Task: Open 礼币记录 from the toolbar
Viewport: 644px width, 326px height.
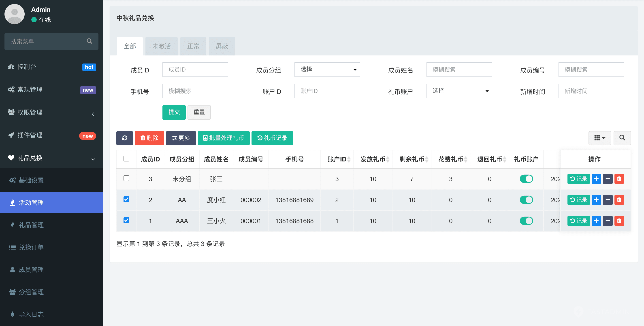Action: (x=272, y=138)
